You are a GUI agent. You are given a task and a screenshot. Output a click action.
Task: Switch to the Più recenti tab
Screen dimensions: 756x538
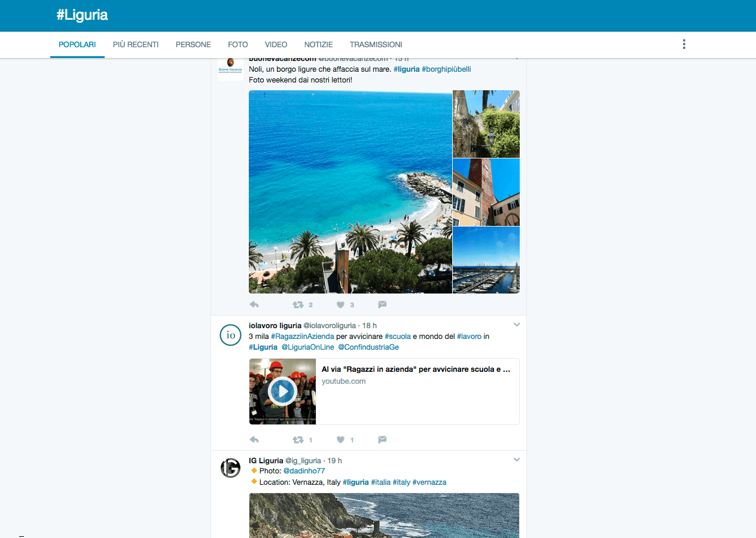[x=136, y=45]
